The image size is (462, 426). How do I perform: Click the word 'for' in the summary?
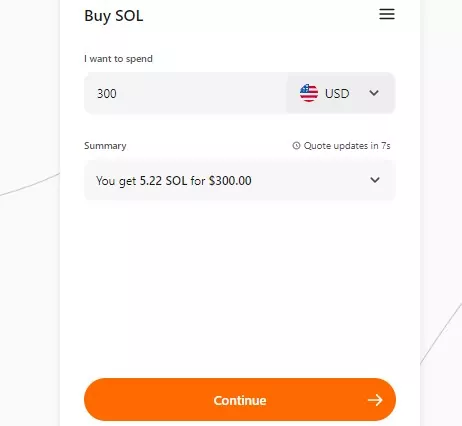tap(198, 181)
